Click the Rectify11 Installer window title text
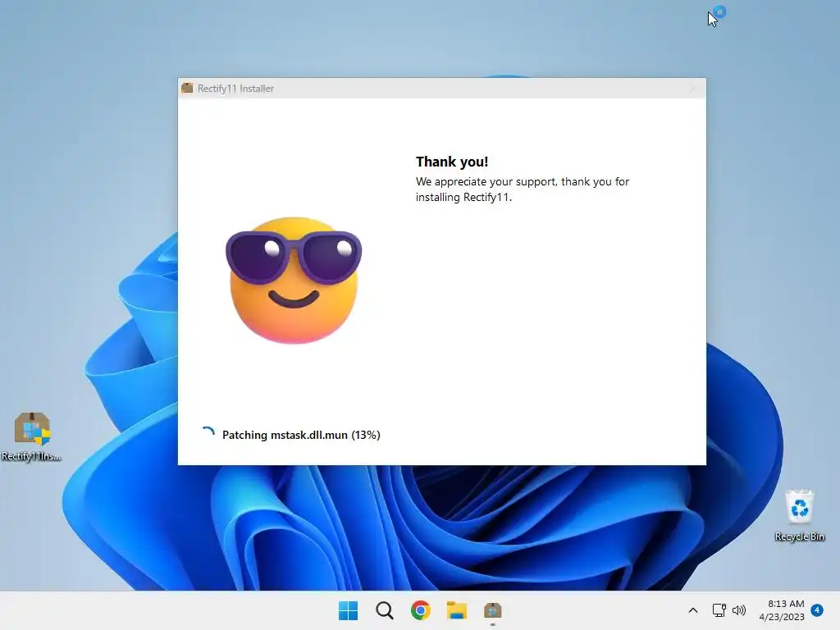 pos(235,89)
